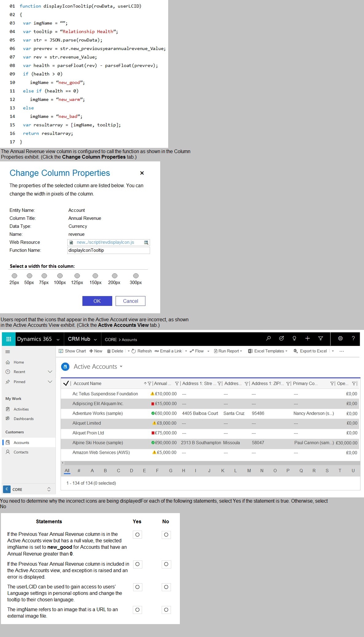This screenshot has height=637, width=364.
Task: Click warning icon in Ac Tellus row
Action: pyautogui.click(x=152, y=394)
